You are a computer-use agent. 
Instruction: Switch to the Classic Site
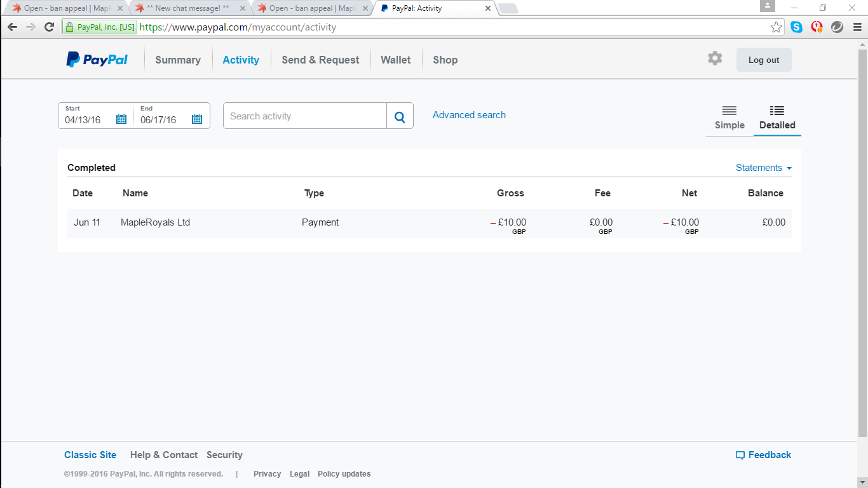(x=90, y=455)
